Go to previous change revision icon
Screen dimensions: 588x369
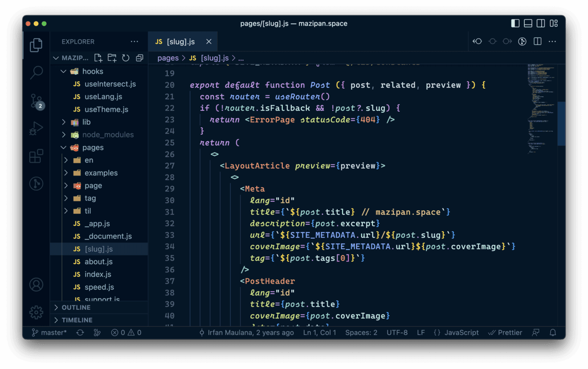tap(477, 42)
